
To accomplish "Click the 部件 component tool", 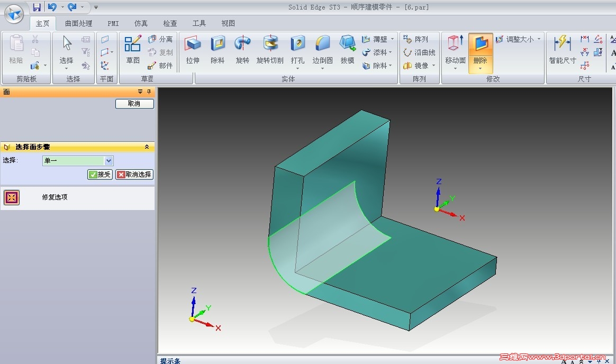I will [x=160, y=66].
